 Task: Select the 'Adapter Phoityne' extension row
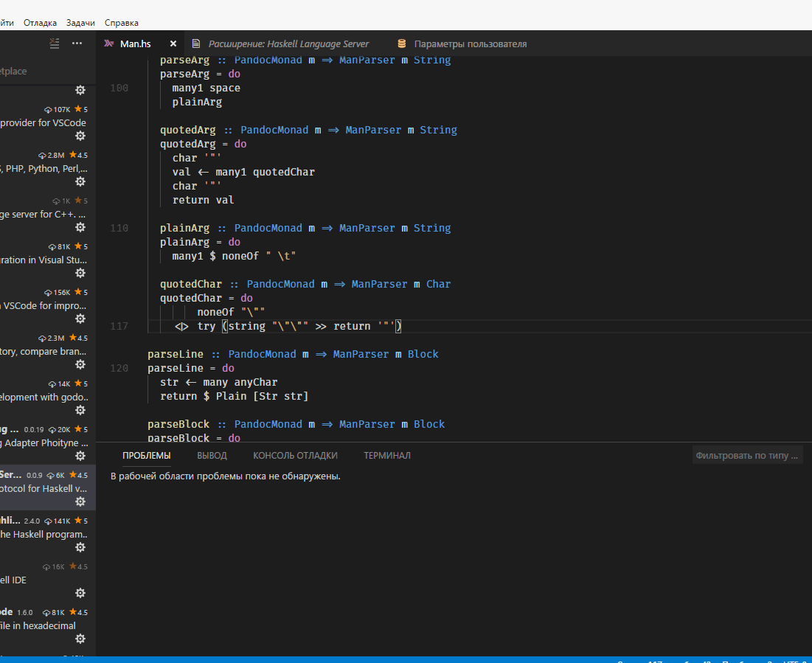pos(48,443)
